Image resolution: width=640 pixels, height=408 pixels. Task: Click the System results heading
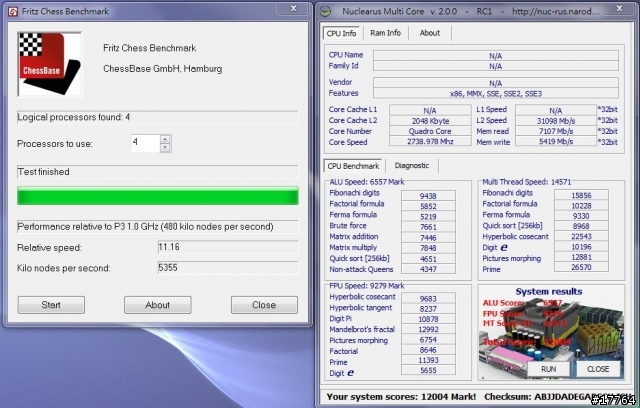click(x=549, y=291)
